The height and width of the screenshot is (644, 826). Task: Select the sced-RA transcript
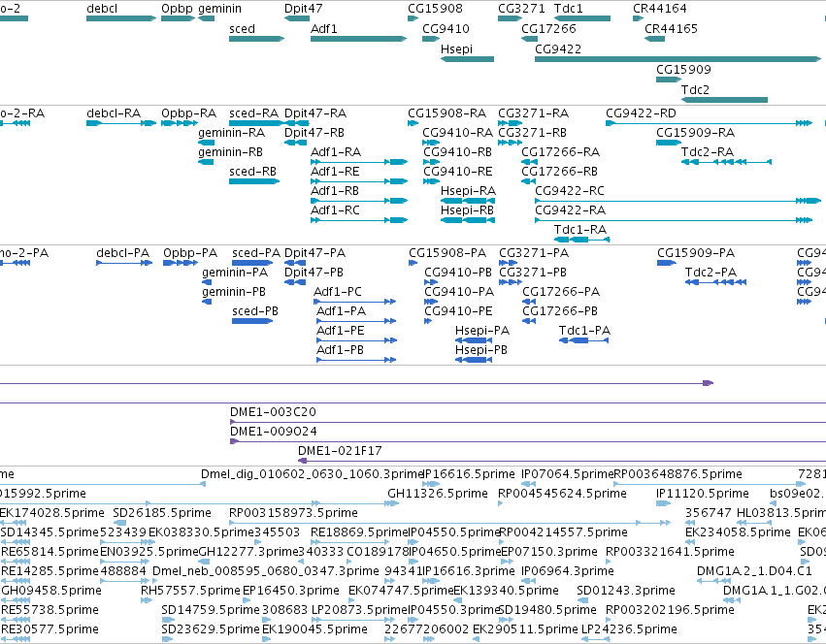256,123
